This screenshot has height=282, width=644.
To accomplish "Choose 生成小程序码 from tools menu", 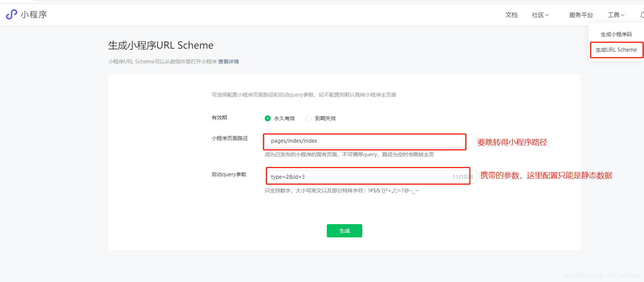I will (x=616, y=34).
